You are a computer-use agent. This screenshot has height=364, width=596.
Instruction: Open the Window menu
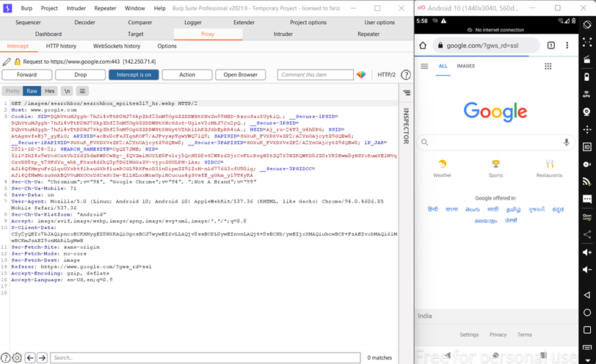(135, 8)
